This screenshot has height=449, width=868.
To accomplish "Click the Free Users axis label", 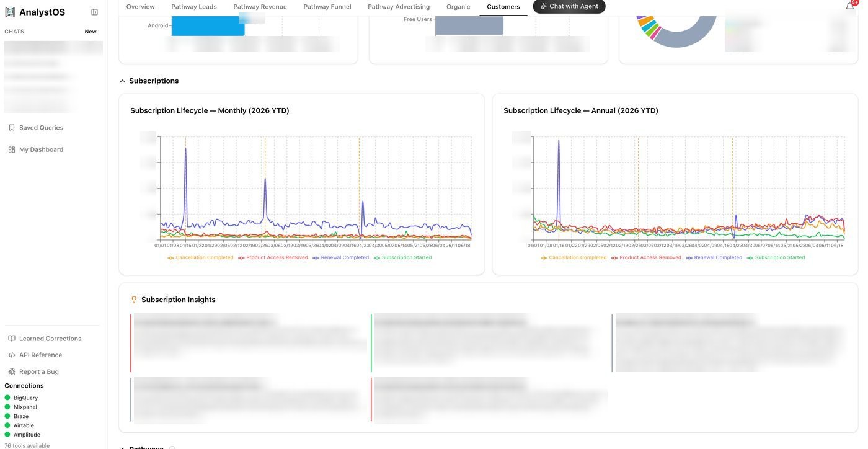I will 418,19.
